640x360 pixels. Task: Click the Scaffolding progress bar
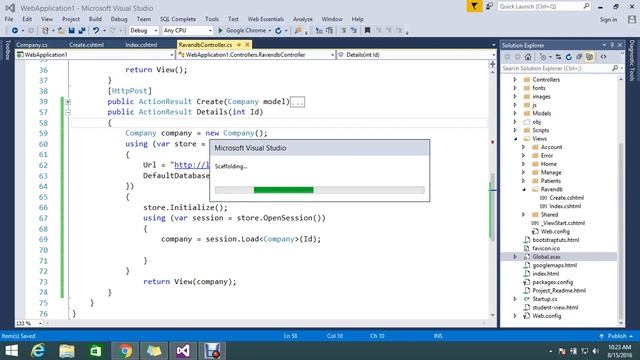click(320, 190)
